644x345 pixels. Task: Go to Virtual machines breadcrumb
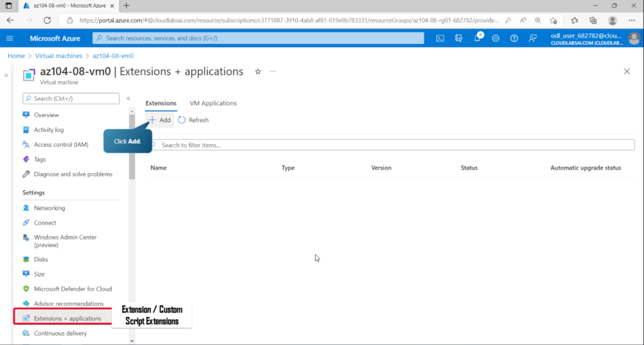click(58, 56)
